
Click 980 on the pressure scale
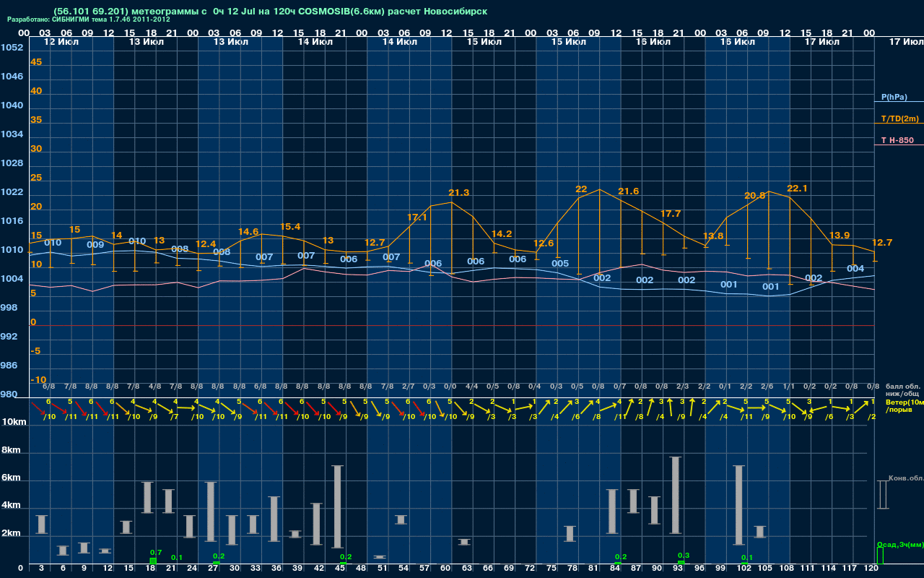(9, 394)
